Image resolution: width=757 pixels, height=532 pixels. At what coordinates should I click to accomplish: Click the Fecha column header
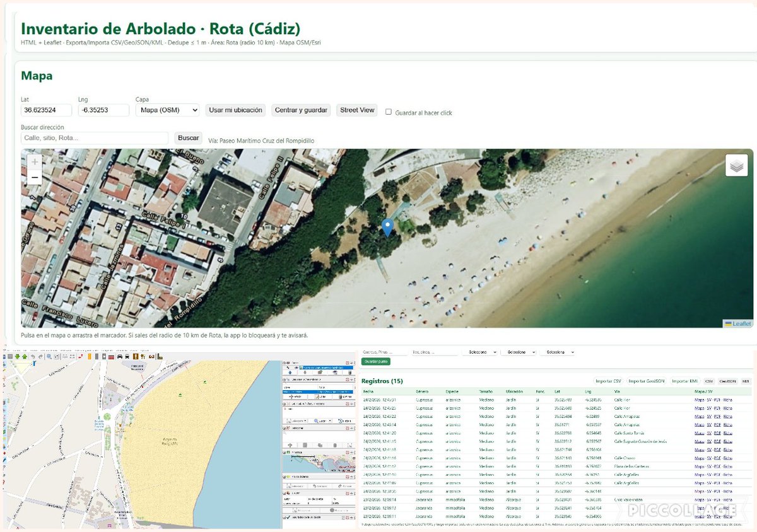click(x=369, y=391)
